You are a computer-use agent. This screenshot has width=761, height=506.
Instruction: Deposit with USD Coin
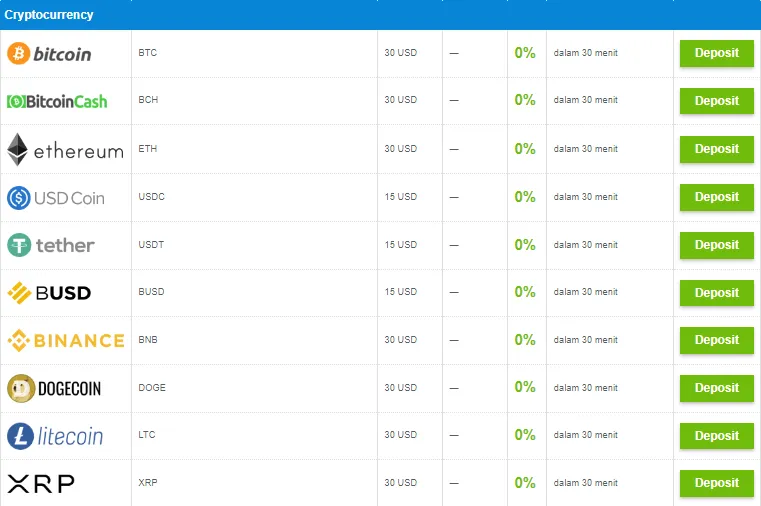click(716, 197)
